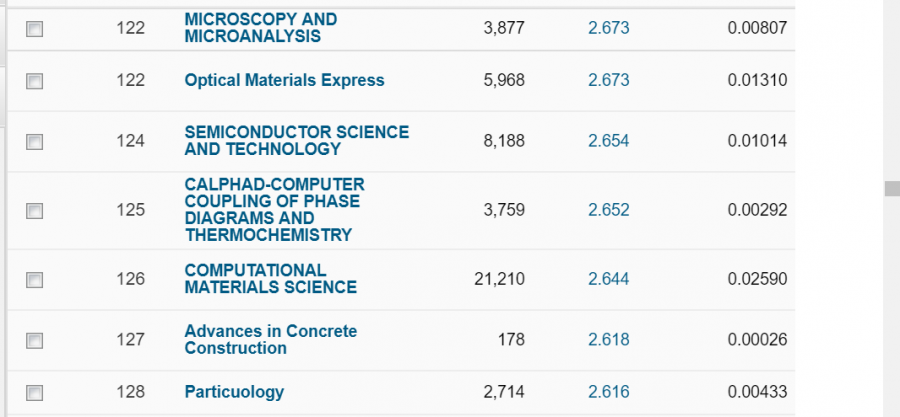The width and height of the screenshot is (900, 417).
Task: Open the 2.654 impact factor link
Action: pyautogui.click(x=608, y=141)
